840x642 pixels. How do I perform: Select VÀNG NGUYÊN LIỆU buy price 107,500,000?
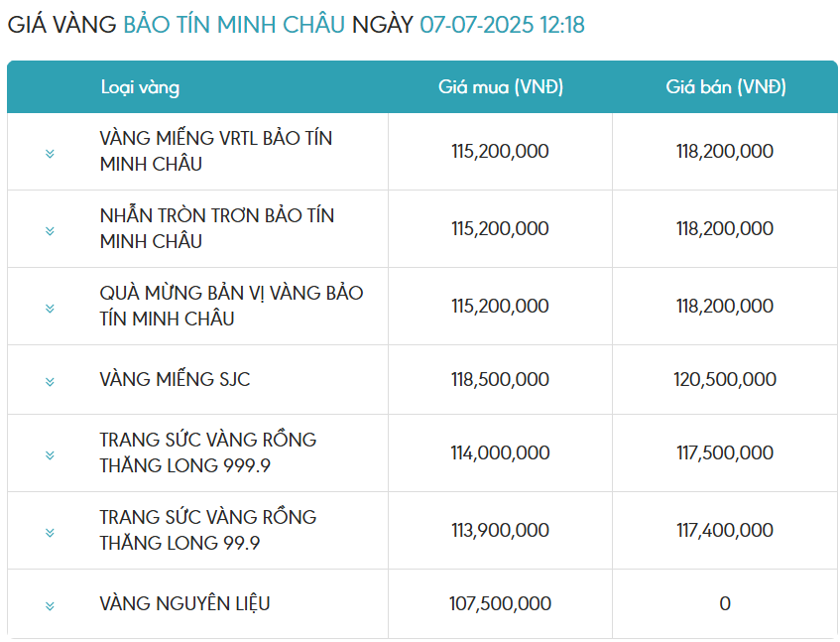(x=500, y=603)
